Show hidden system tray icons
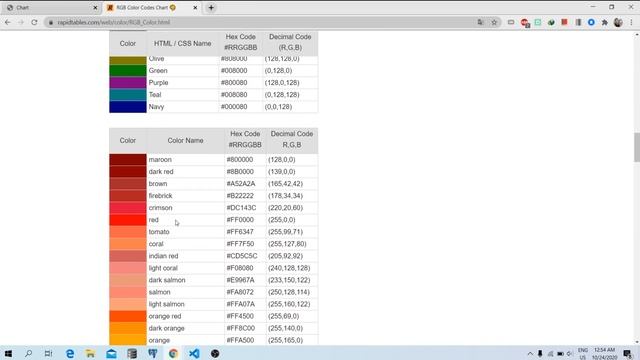 530,354
